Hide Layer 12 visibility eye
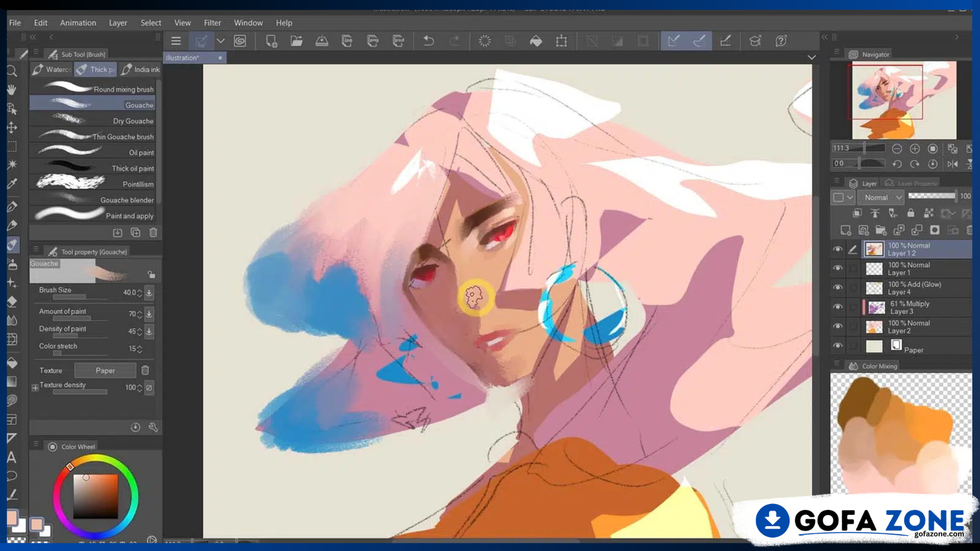 tap(838, 249)
